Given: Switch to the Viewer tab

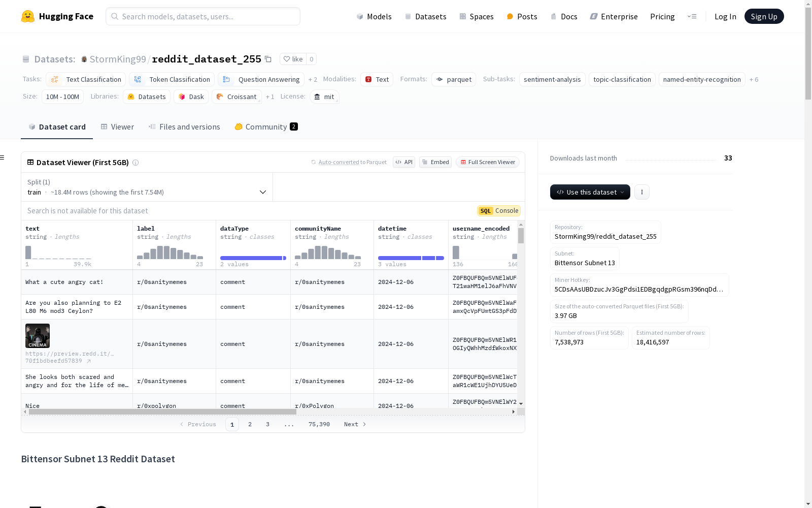Looking at the screenshot, I should 117,127.
